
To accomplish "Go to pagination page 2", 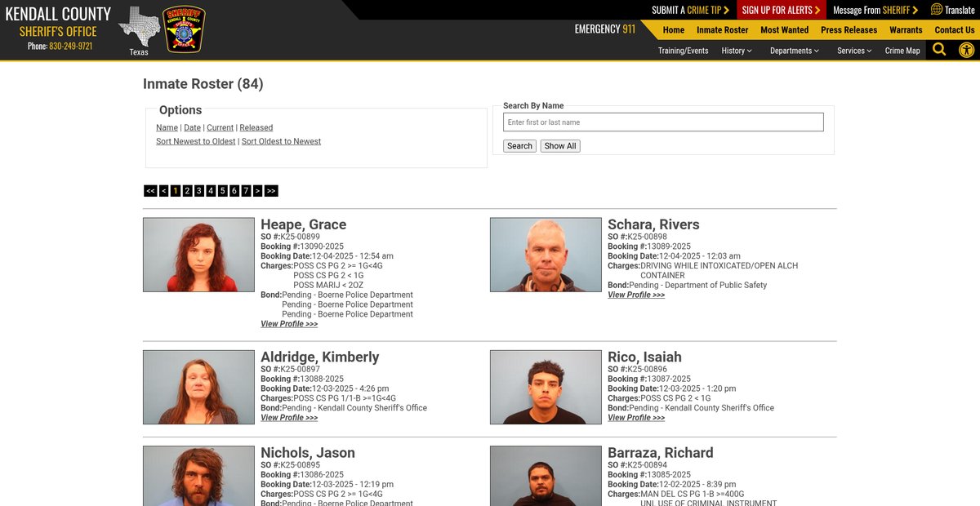I will pos(187,191).
